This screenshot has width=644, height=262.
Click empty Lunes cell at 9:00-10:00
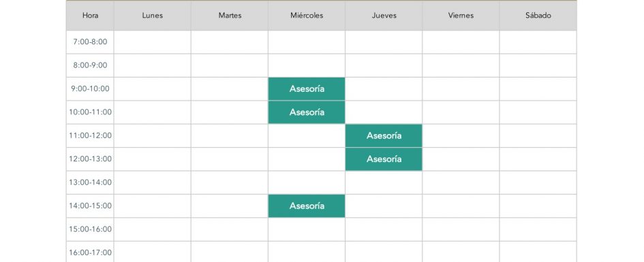click(153, 88)
